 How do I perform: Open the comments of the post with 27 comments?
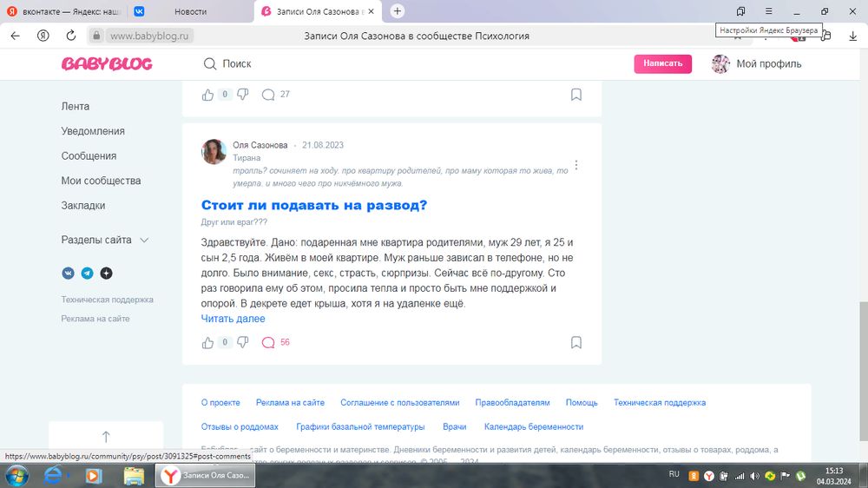(275, 95)
